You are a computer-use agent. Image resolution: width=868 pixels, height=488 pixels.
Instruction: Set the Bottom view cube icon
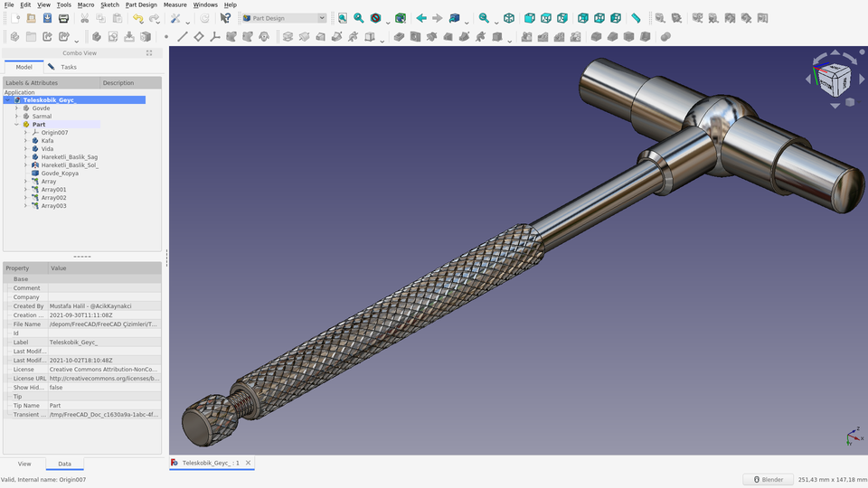pyautogui.click(x=599, y=18)
